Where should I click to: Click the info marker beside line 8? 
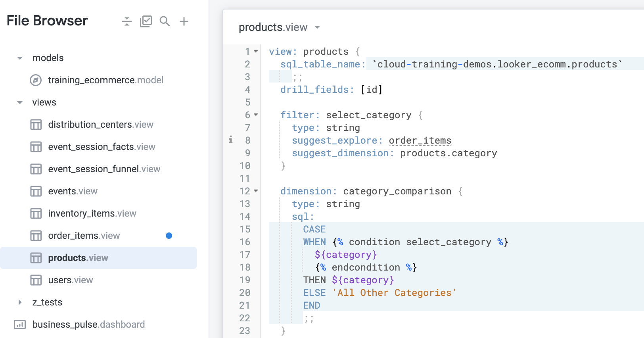tap(231, 140)
